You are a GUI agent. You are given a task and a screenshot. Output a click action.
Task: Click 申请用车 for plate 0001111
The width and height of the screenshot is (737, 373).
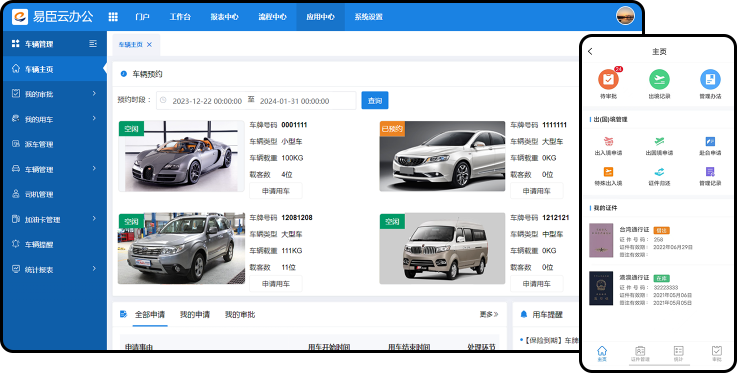coord(275,191)
